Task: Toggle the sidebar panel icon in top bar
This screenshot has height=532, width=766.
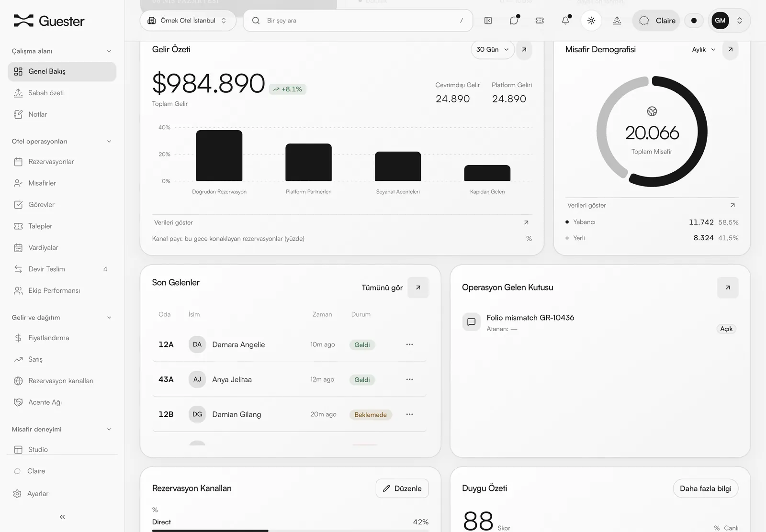Action: [488, 21]
